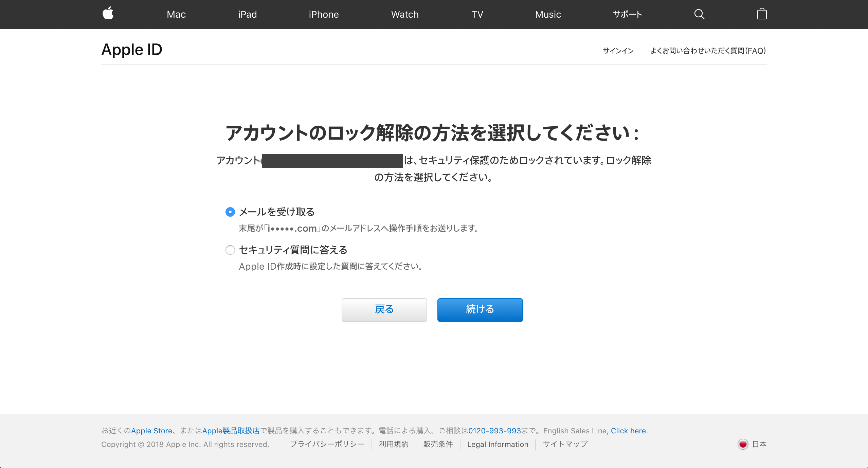868x468 pixels.
Task: Open 利用規約 footer link
Action: click(x=394, y=444)
